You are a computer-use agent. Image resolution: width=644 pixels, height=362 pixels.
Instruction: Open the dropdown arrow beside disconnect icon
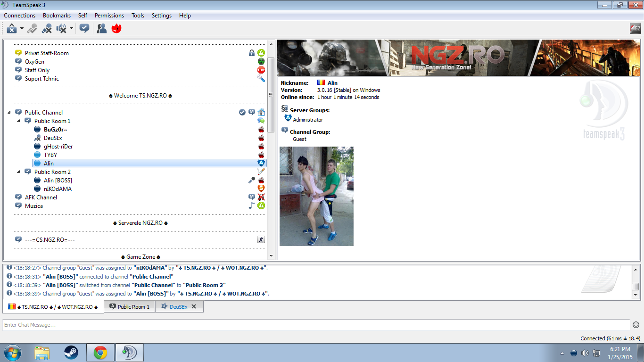[x=22, y=29]
